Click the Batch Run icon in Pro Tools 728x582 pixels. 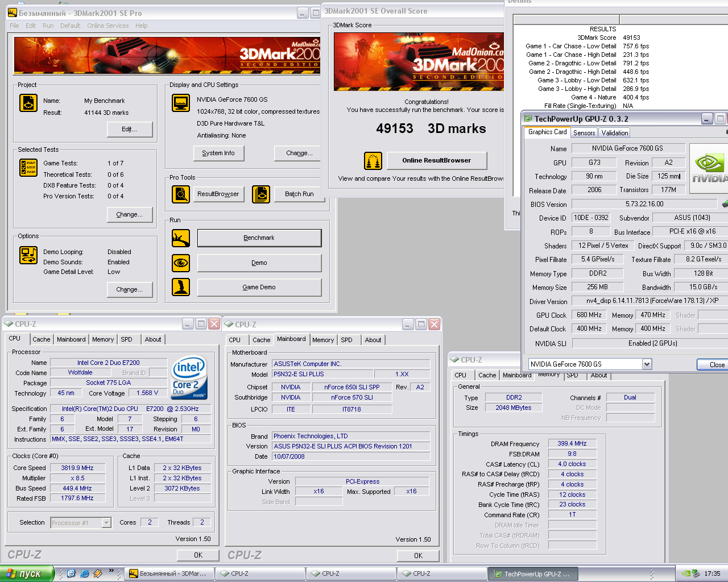[x=261, y=194]
